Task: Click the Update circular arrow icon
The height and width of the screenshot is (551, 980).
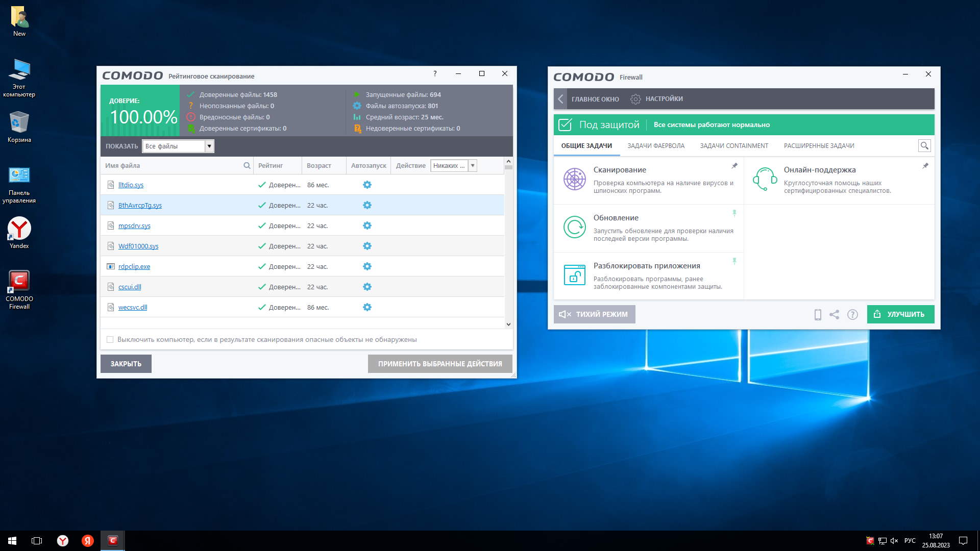Action: (x=574, y=227)
